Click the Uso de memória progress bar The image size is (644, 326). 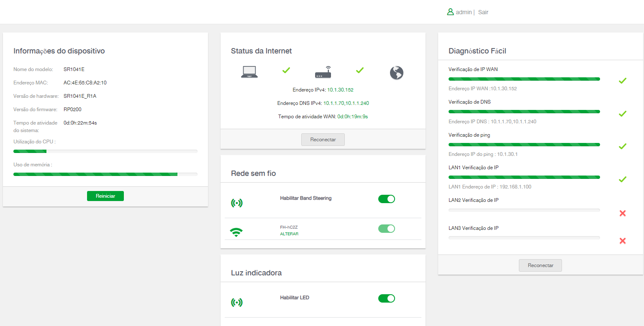[105, 174]
